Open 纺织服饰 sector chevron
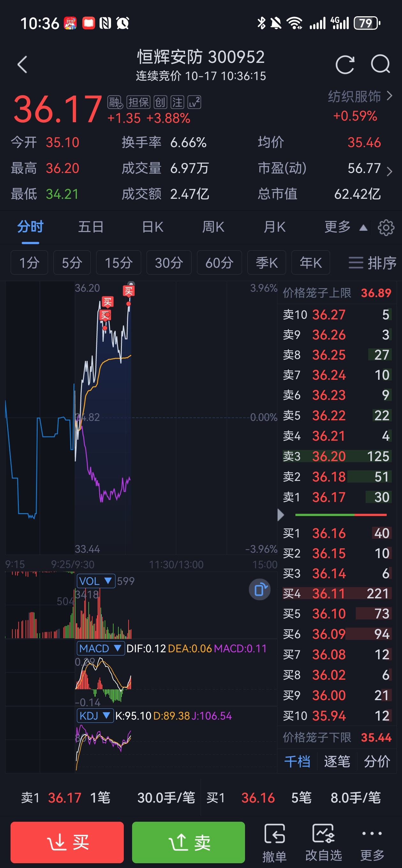402x868 pixels. [x=390, y=96]
